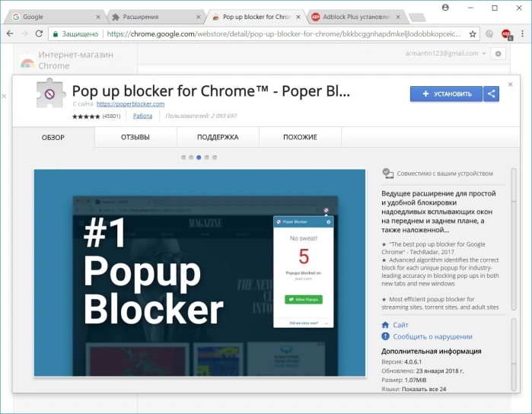The height and width of the screenshot is (414, 532).
Task: Close the Adblock Plus tab
Action: (398, 17)
